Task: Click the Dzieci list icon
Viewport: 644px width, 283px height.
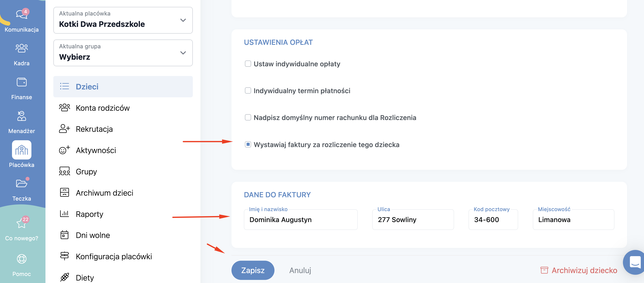Action: click(x=64, y=86)
